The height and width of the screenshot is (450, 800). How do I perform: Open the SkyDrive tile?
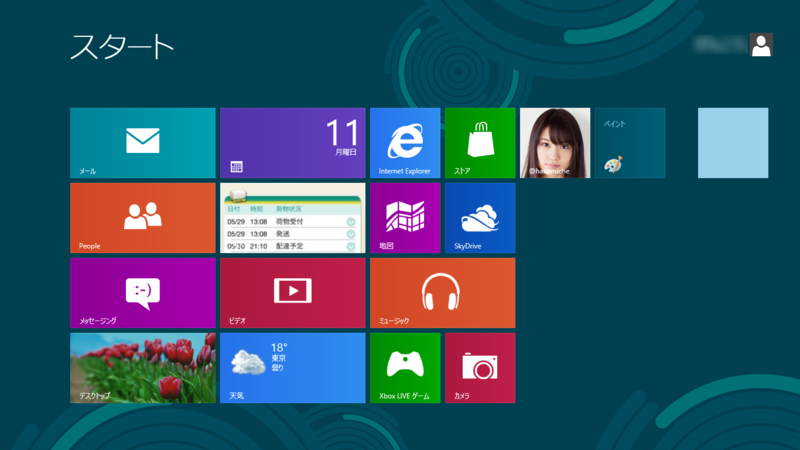pyautogui.click(x=480, y=218)
